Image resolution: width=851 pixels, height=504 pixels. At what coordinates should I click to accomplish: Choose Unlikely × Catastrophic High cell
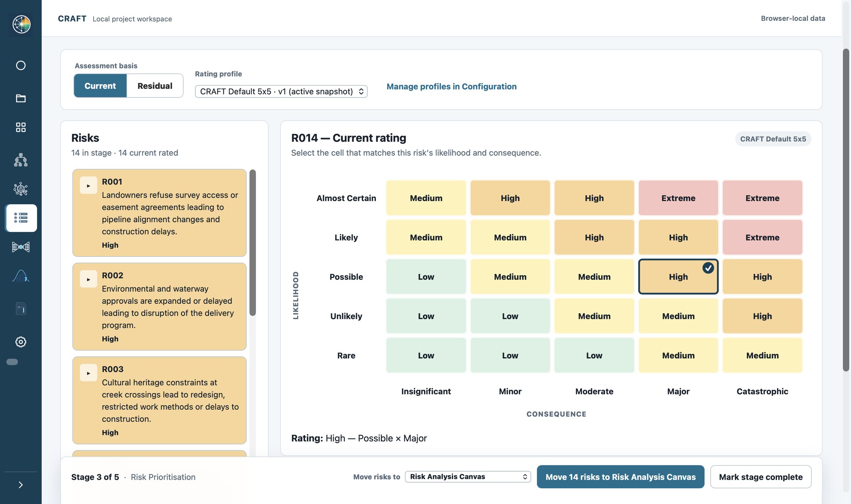(762, 316)
